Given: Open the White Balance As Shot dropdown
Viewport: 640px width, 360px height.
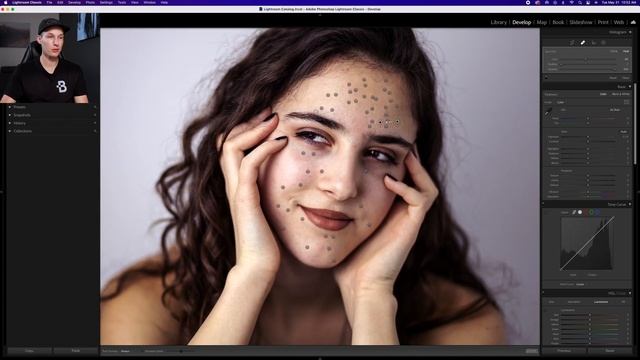Looking at the screenshot, I should click(616, 110).
